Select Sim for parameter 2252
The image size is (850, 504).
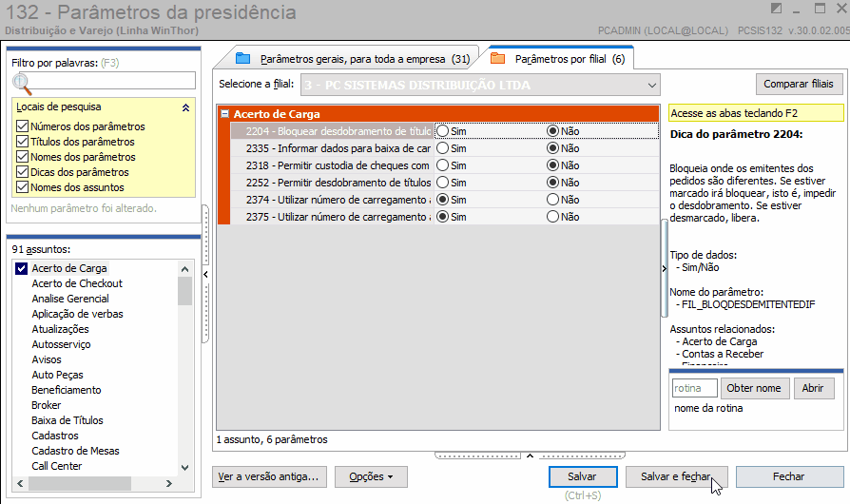(x=443, y=183)
